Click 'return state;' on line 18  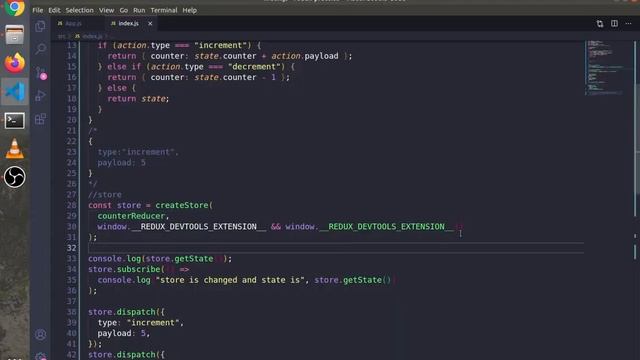tap(138, 98)
